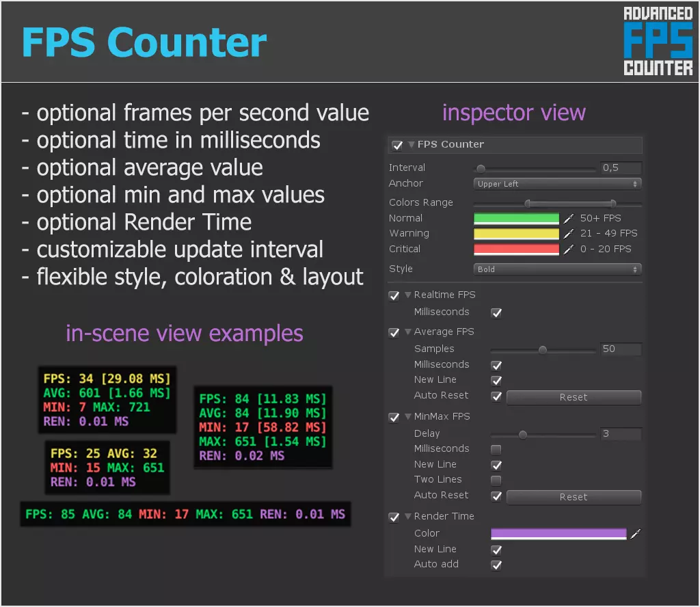Collapse the MinMax FPS section
The height and width of the screenshot is (607, 700).
[x=407, y=417]
